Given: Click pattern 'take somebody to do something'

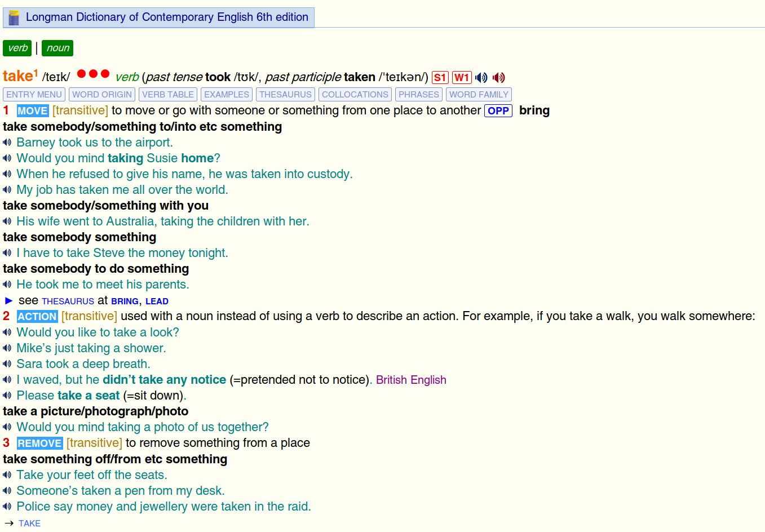Looking at the screenshot, I should [96, 269].
